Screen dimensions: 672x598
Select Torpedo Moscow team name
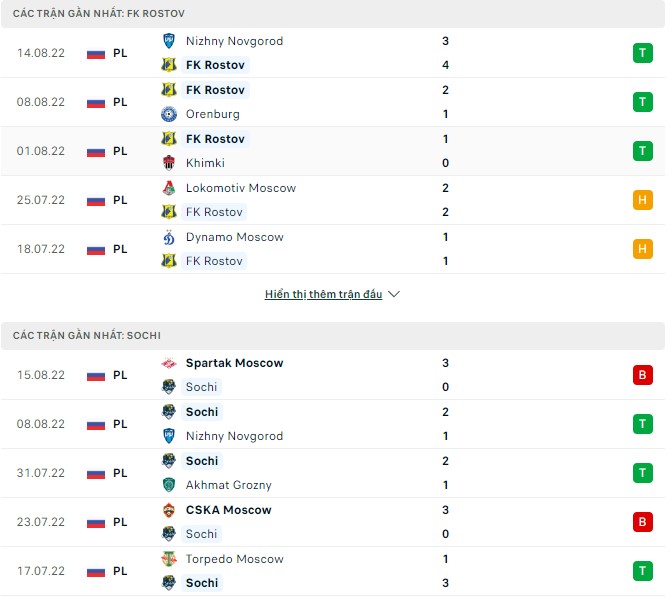coord(234,559)
